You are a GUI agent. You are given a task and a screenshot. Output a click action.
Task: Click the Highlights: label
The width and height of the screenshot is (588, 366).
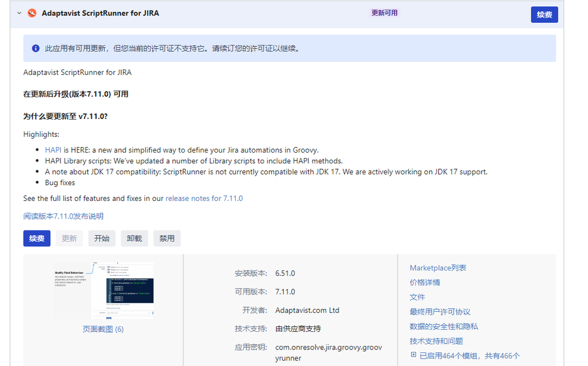pyautogui.click(x=41, y=134)
